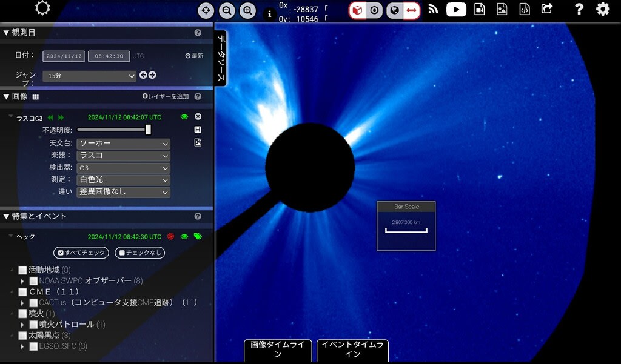The width and height of the screenshot is (621, 364).
Task: Check the 太陽黒点 checkbox
Action: [22, 336]
